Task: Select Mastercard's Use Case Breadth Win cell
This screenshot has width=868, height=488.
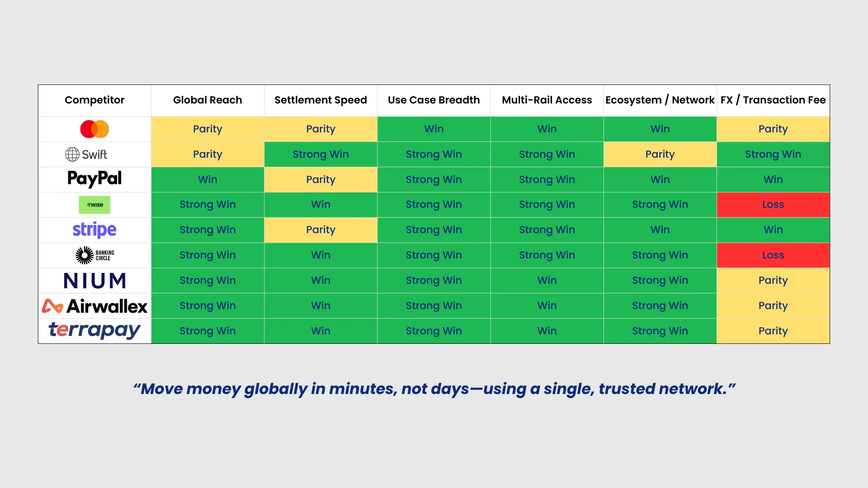Action: [434, 129]
